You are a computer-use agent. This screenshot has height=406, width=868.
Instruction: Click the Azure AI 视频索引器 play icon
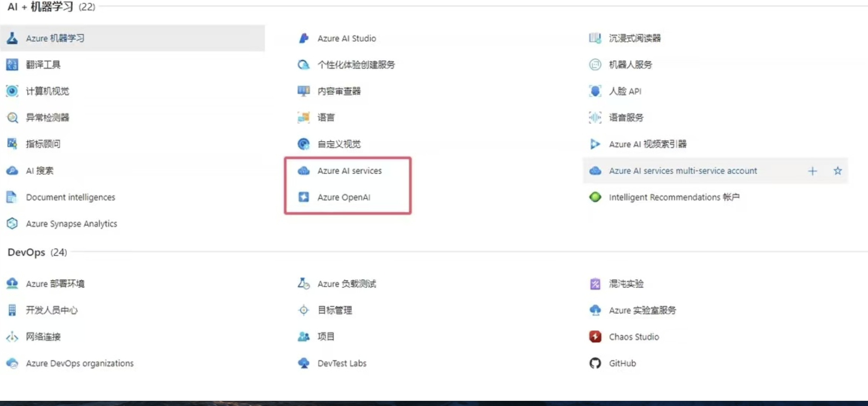pyautogui.click(x=595, y=144)
